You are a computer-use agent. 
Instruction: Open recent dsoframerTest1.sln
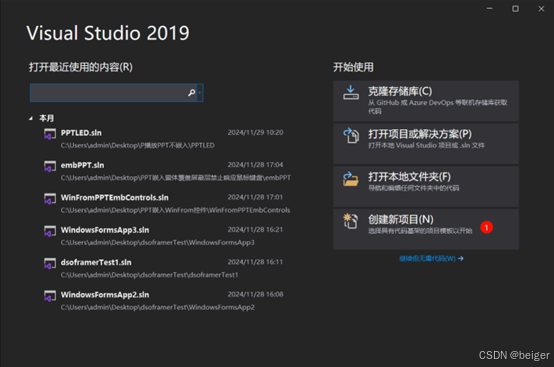[x=96, y=262]
